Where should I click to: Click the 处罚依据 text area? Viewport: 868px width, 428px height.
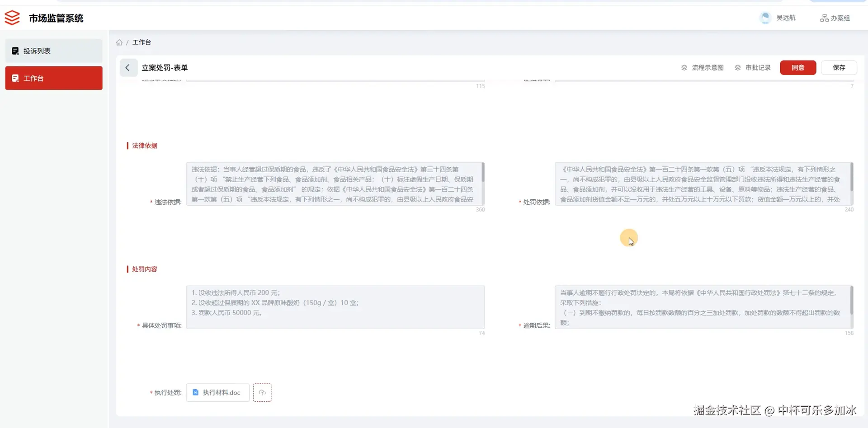(704, 184)
